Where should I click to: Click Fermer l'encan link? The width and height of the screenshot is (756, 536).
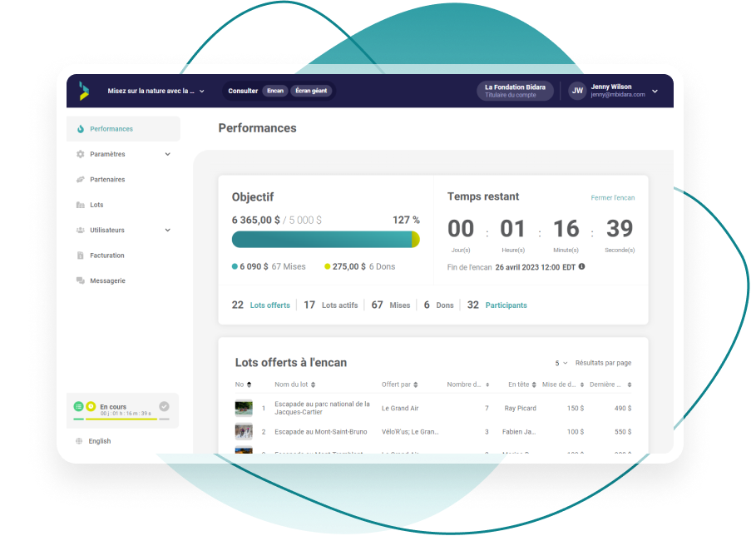tap(613, 198)
